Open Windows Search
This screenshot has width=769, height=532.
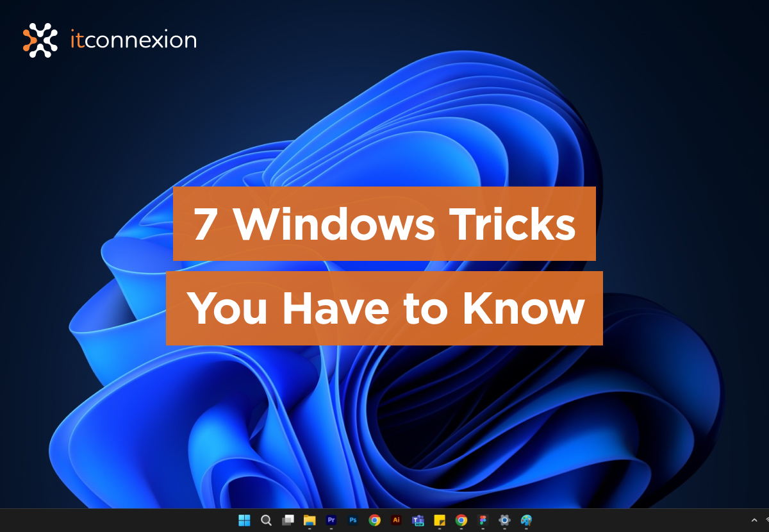[266, 520]
